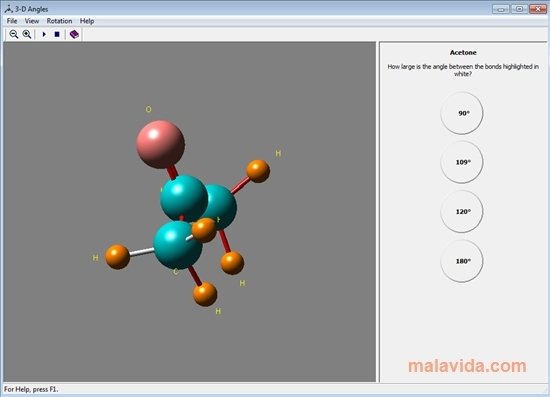Click the zoom out magnifier icon
The height and width of the screenshot is (397, 550).
[x=14, y=34]
